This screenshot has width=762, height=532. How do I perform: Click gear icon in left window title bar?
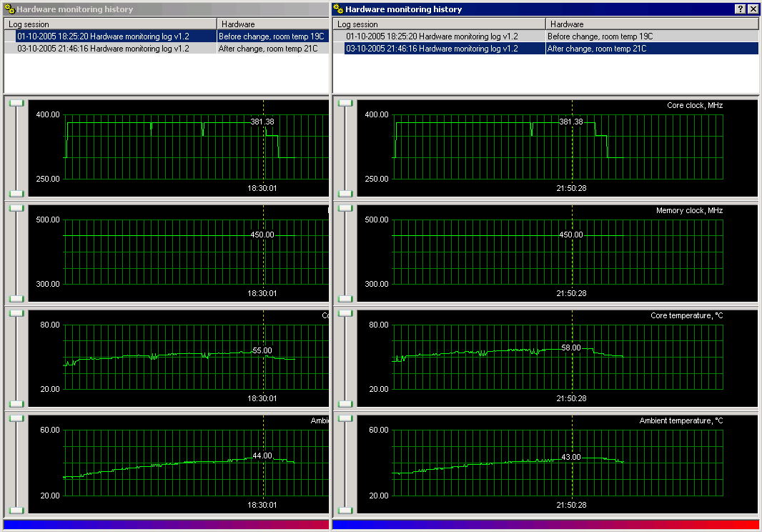pos(10,9)
